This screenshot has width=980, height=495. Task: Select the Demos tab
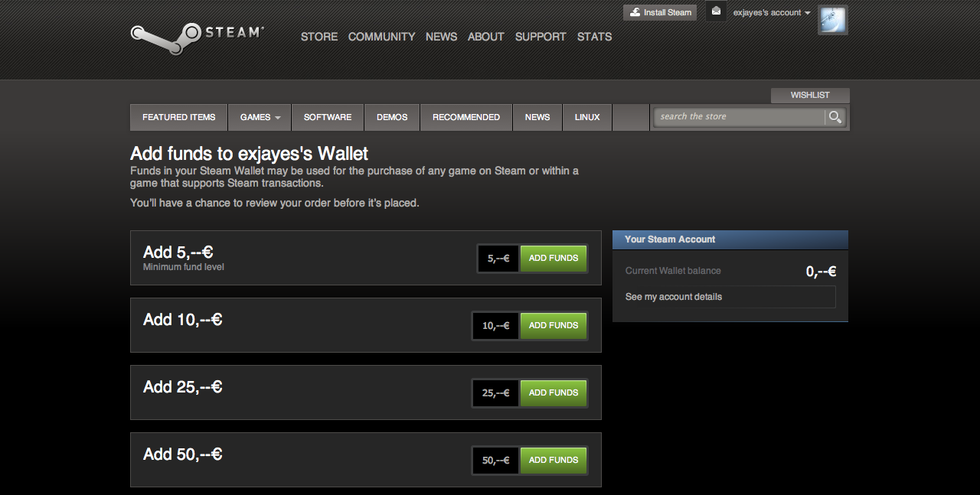392,117
